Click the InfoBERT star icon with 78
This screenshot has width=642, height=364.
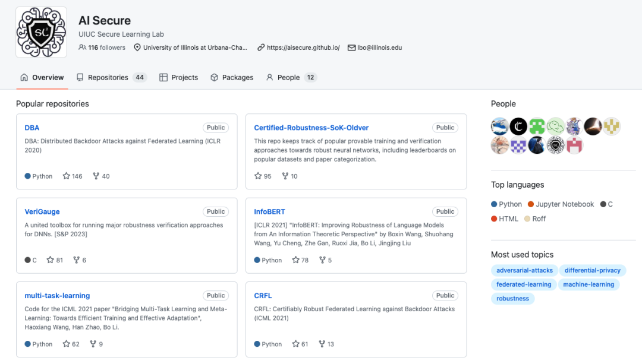pyautogui.click(x=295, y=259)
